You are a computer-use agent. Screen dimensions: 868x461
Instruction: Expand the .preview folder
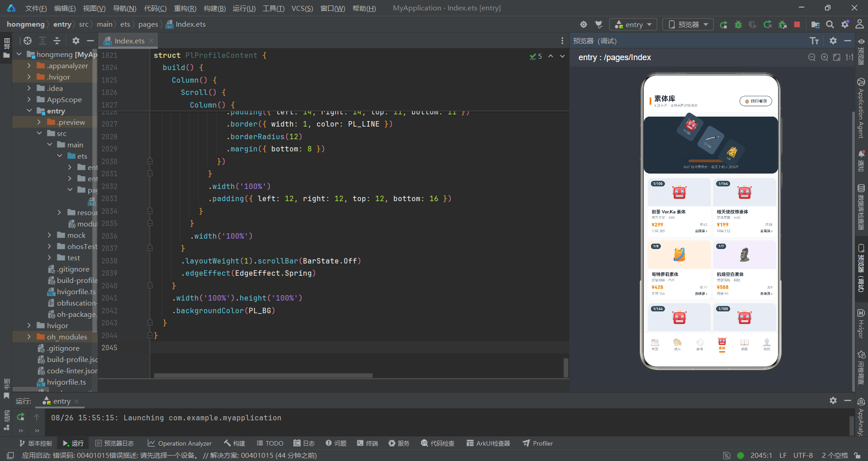click(39, 122)
